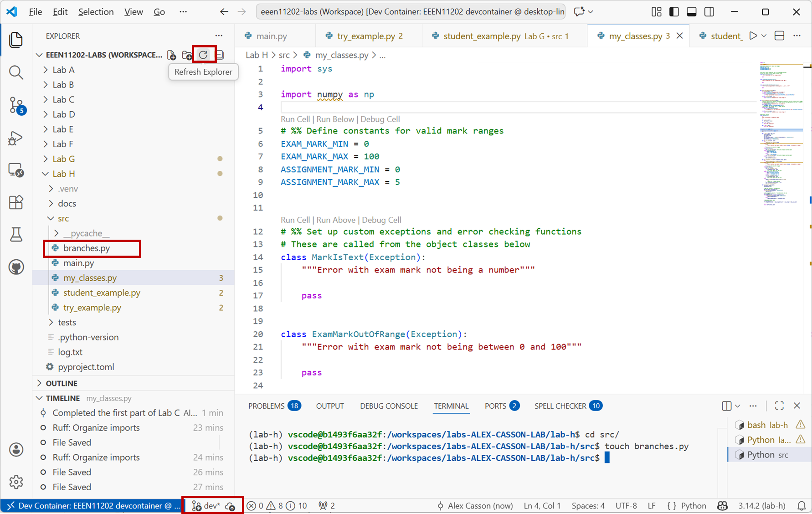
Task: Switch to the try_example.py tab
Action: 365,36
